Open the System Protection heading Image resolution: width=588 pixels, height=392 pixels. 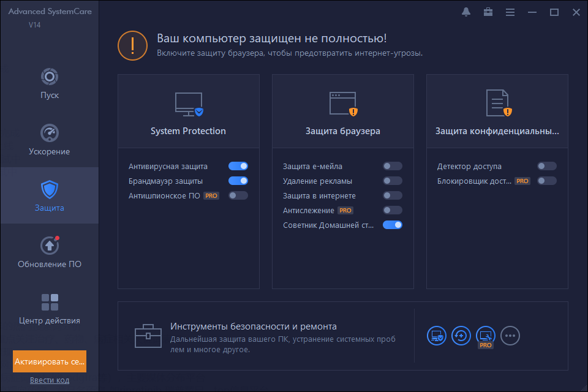pyautogui.click(x=188, y=131)
